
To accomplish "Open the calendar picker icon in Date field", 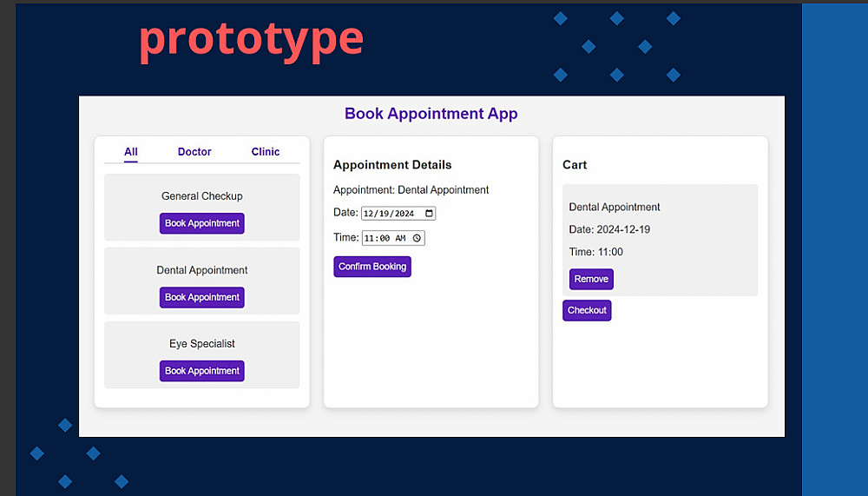I will click(430, 213).
